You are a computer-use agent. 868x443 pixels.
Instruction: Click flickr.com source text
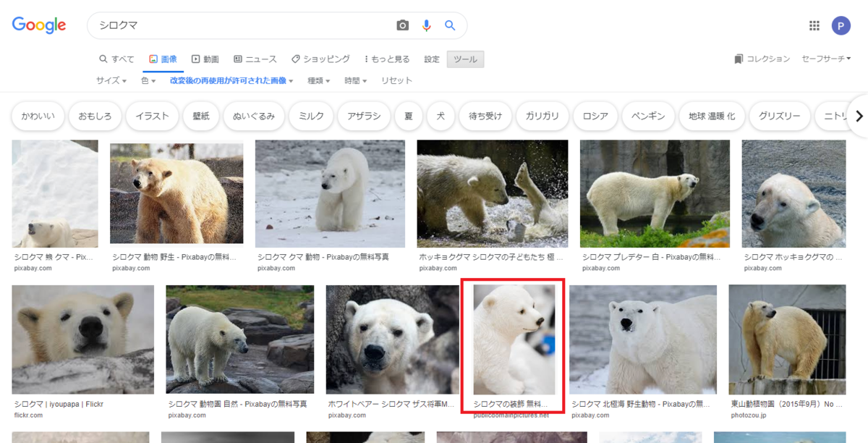click(x=28, y=415)
